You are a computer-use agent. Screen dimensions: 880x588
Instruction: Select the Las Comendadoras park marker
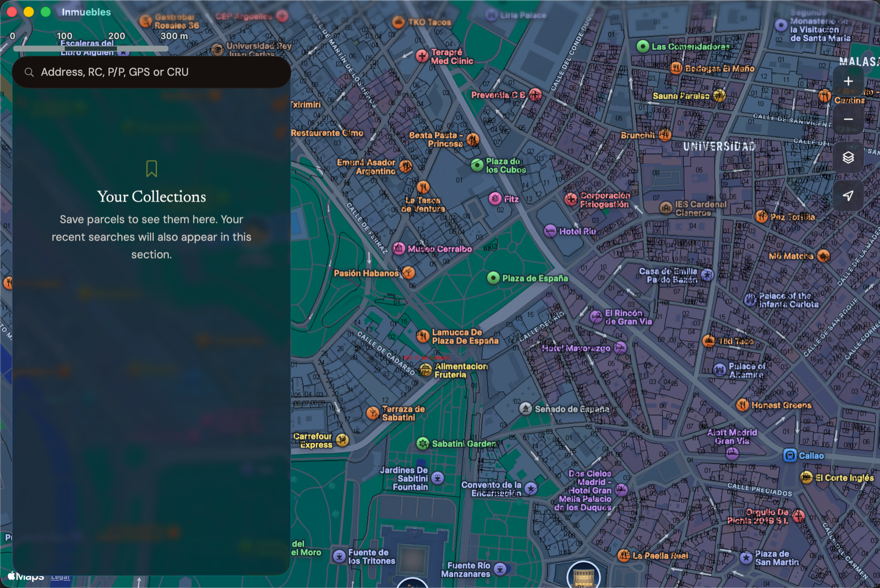643,47
